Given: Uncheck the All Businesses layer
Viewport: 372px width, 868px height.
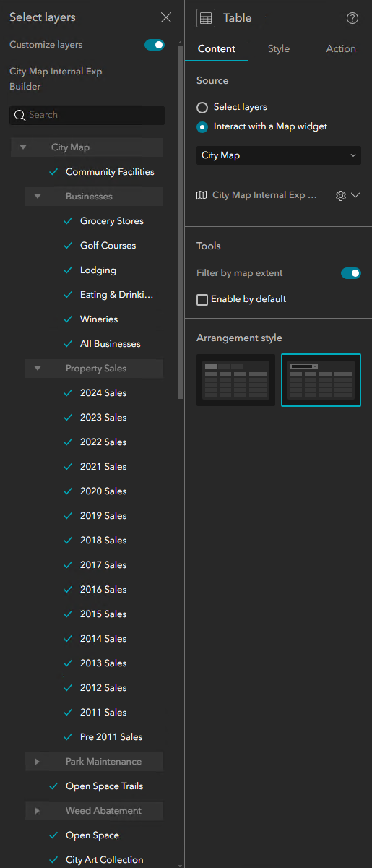Looking at the screenshot, I should tap(68, 344).
